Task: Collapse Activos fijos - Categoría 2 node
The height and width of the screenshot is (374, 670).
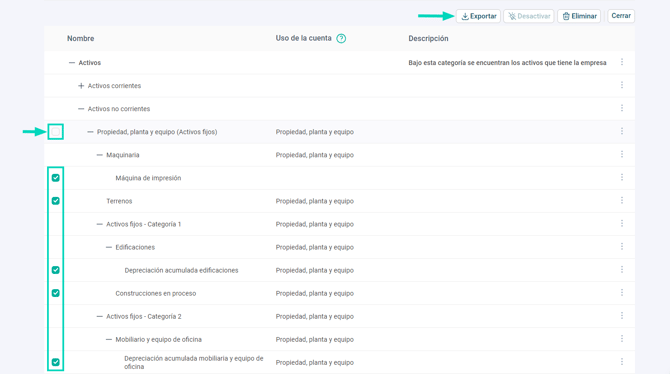Action: [x=100, y=317]
